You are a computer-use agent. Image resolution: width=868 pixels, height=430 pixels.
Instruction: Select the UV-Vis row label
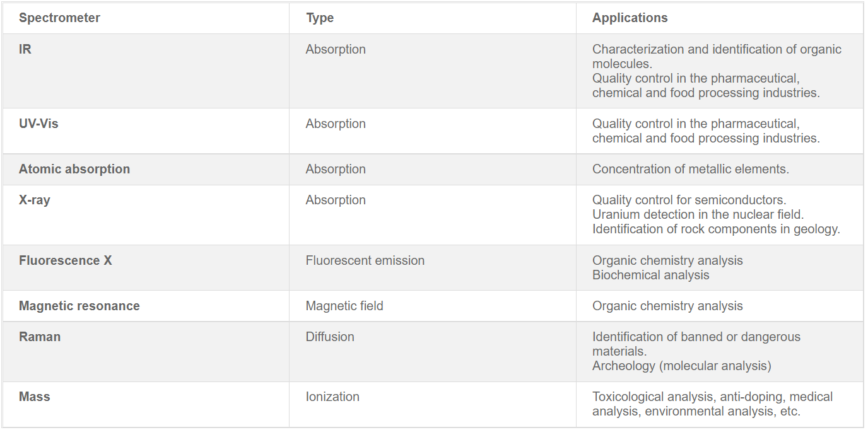[x=38, y=124]
